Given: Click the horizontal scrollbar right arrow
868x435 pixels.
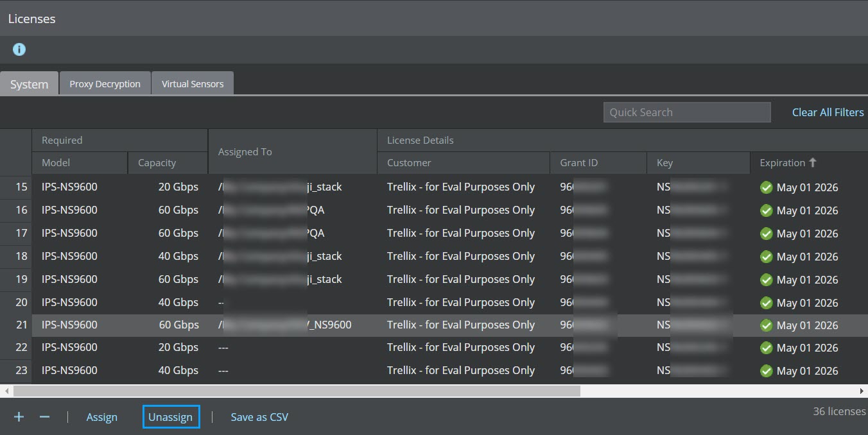Looking at the screenshot, I should tap(862, 391).
